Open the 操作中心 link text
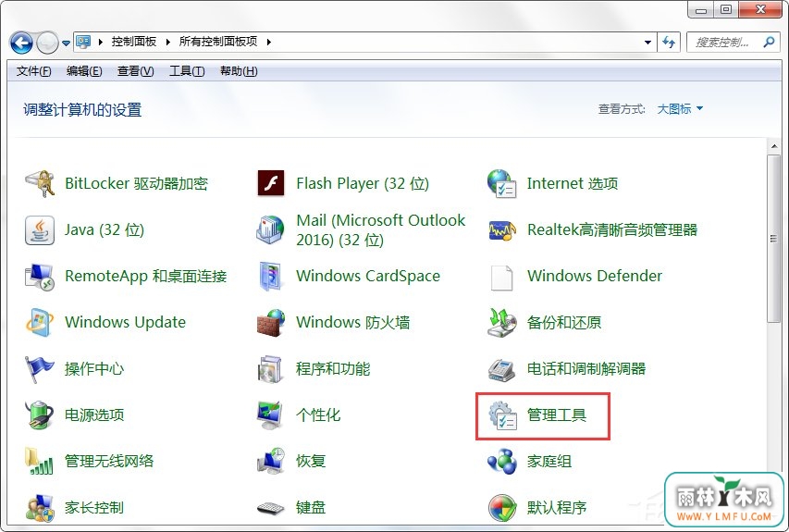 (94, 369)
